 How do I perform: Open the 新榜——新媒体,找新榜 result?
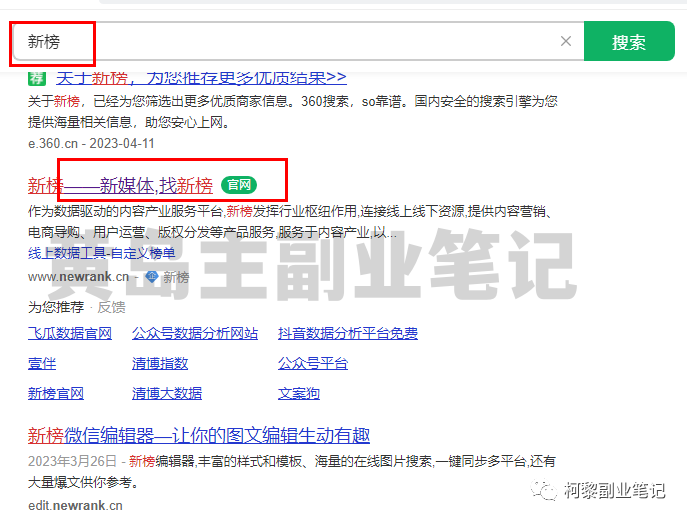click(120, 185)
